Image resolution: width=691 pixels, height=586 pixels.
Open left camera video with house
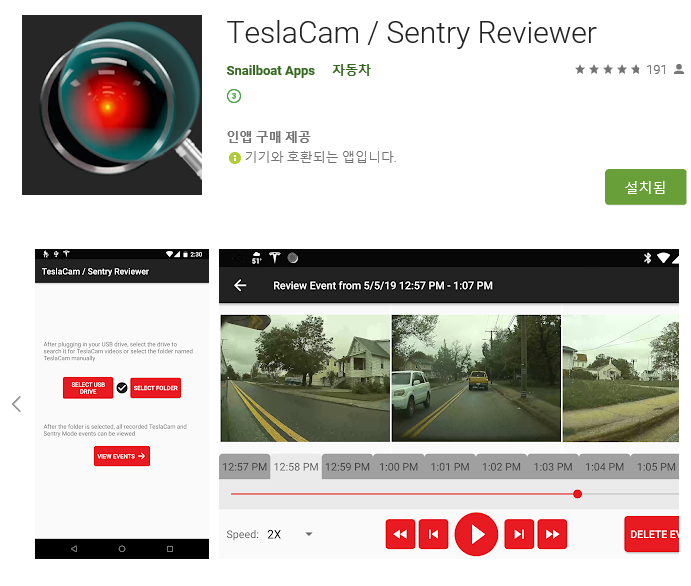pos(305,378)
